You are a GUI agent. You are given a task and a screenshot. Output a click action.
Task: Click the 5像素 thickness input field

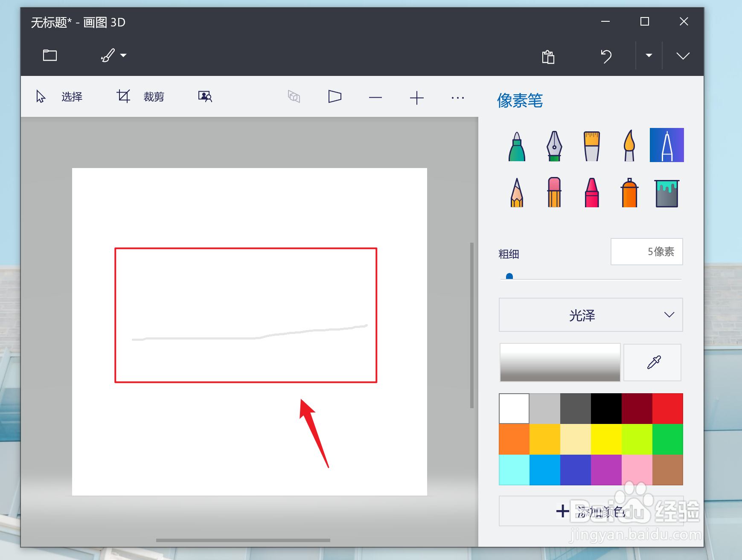tap(646, 252)
